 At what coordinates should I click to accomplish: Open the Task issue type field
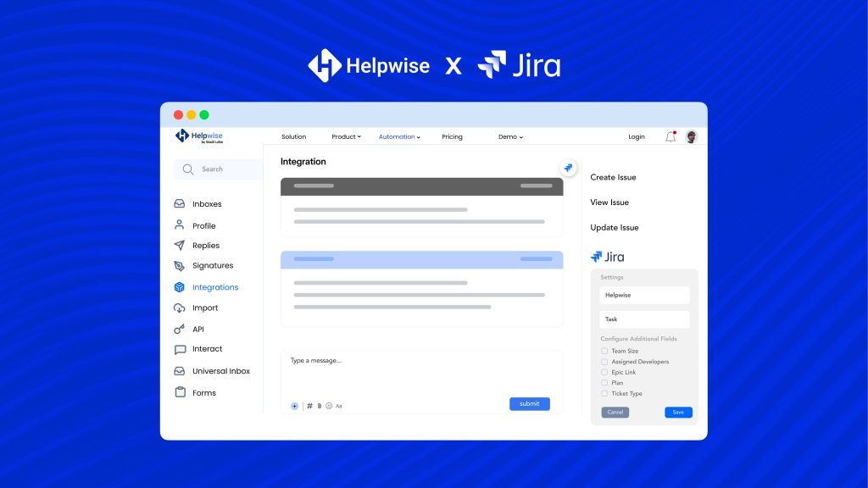(644, 319)
